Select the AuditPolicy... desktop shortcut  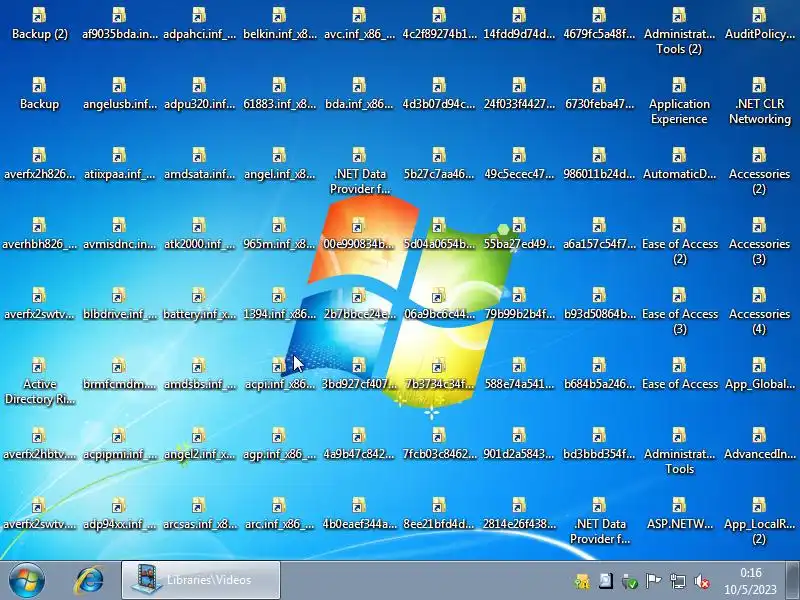759,24
